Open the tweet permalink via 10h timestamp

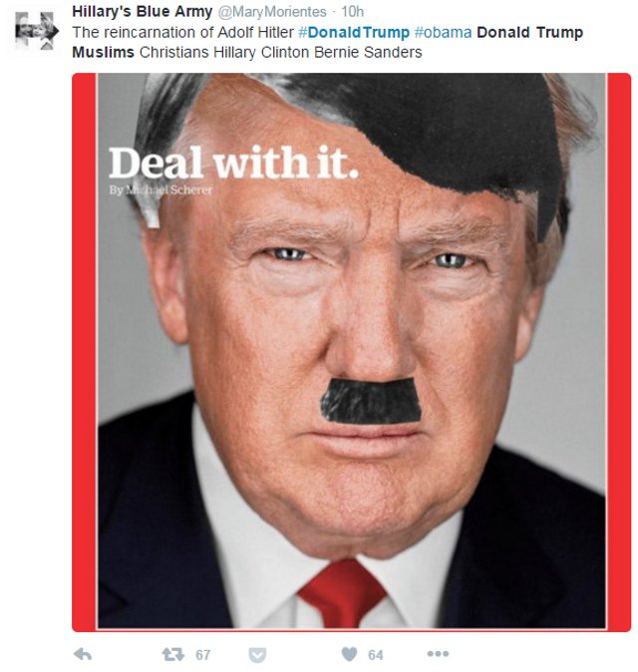tap(352, 12)
